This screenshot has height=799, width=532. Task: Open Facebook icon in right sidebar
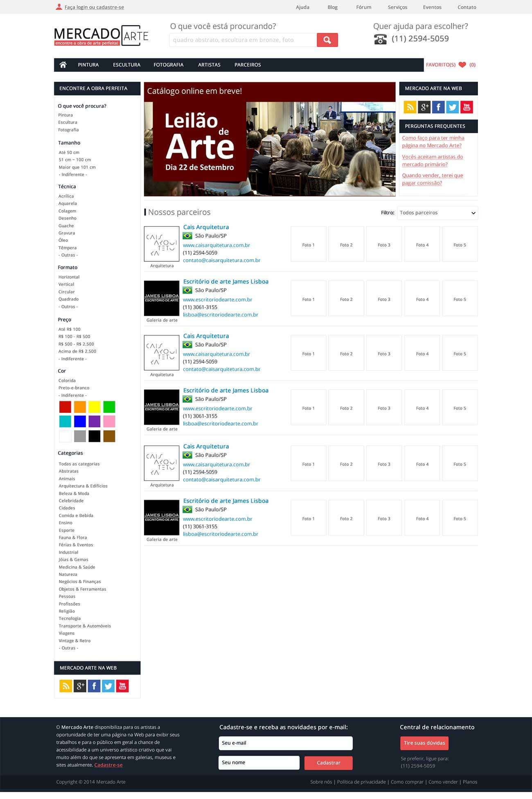tap(438, 107)
